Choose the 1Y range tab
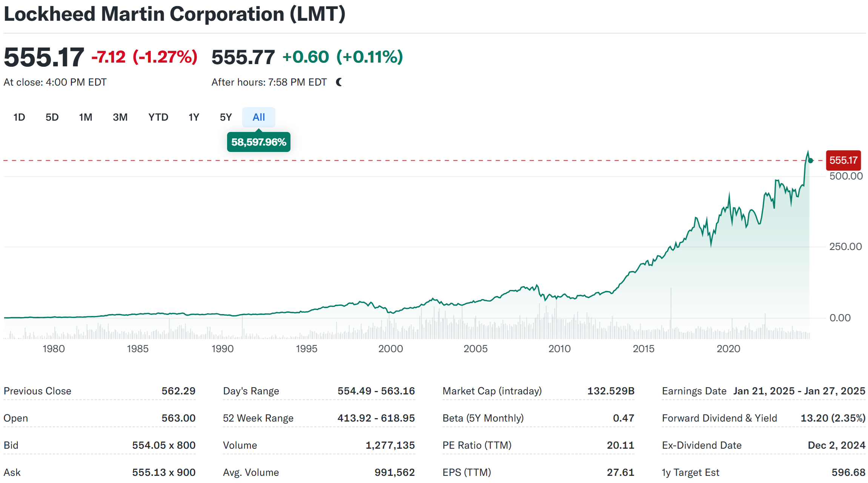This screenshot has width=868, height=483. coord(194,117)
